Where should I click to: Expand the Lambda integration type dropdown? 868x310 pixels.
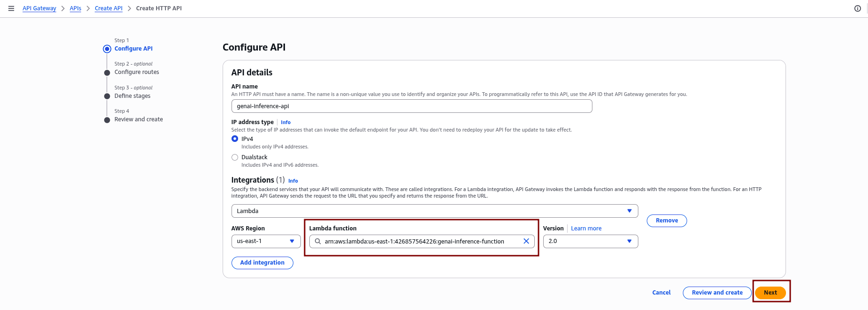tap(434, 211)
